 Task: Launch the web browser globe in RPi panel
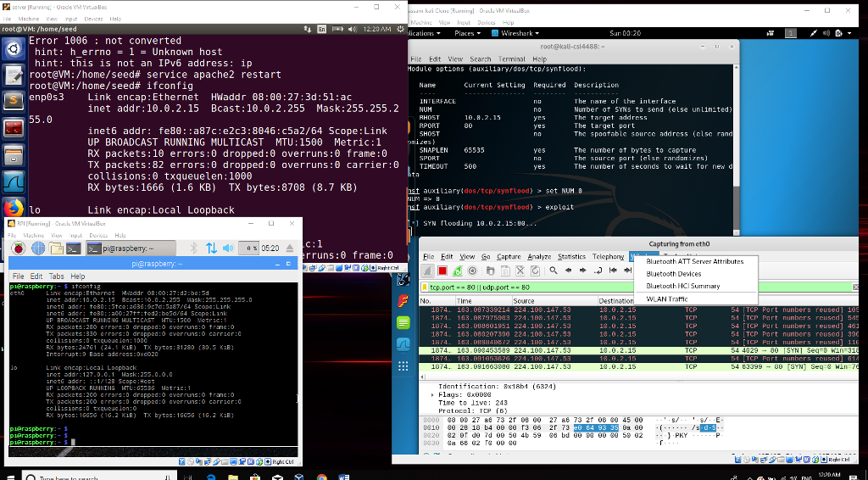(37, 248)
